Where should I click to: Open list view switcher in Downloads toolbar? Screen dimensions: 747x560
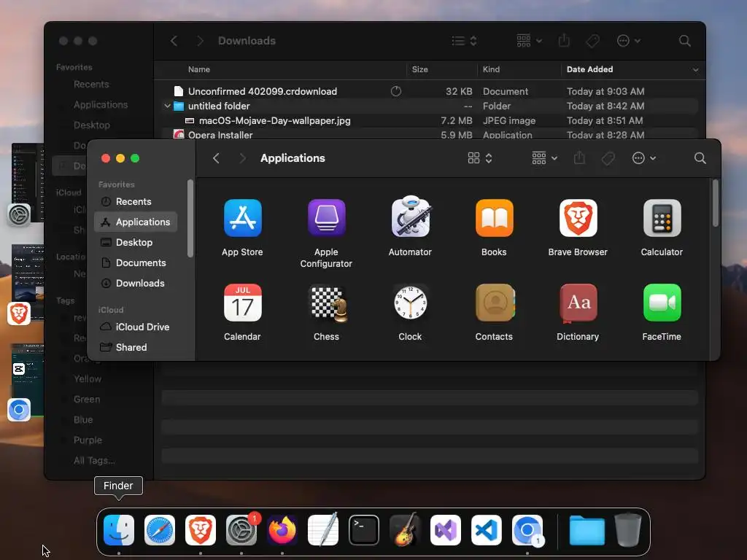[464, 41]
